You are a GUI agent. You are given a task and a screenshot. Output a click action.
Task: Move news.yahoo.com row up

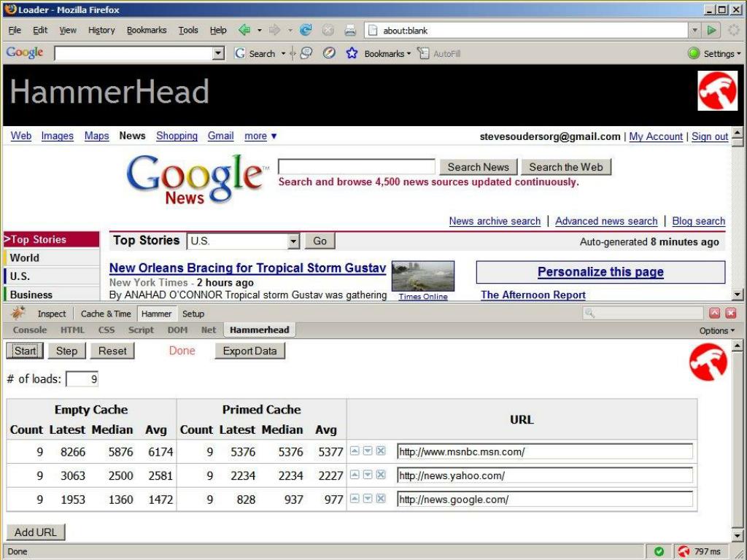[355, 474]
